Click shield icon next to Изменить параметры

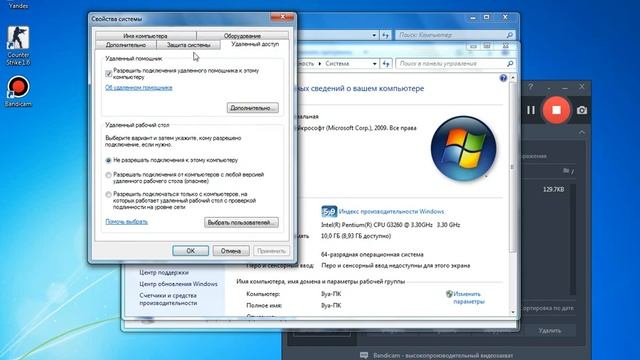click(x=449, y=294)
